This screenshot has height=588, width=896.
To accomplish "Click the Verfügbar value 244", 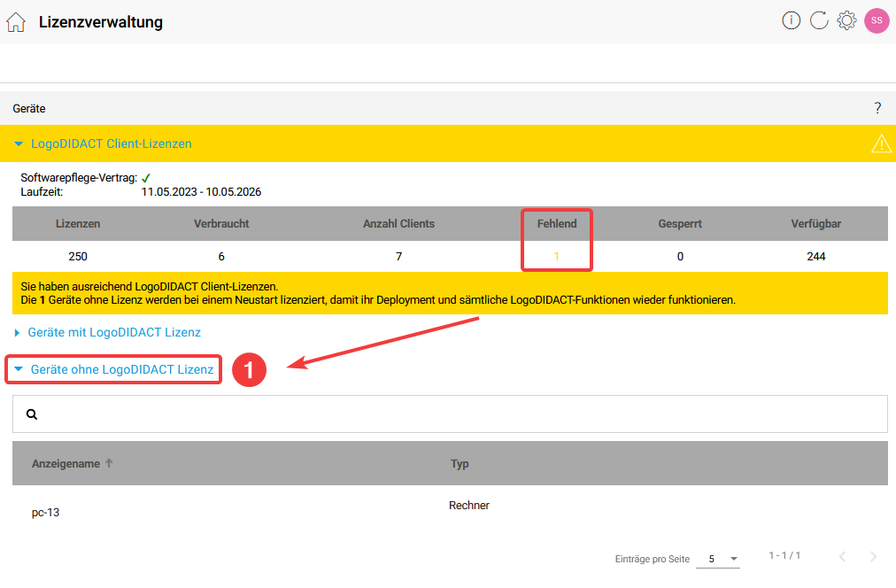I will tap(816, 257).
